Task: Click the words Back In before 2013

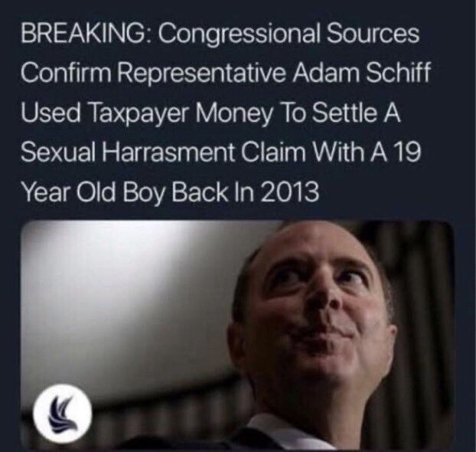Action: 213,193
